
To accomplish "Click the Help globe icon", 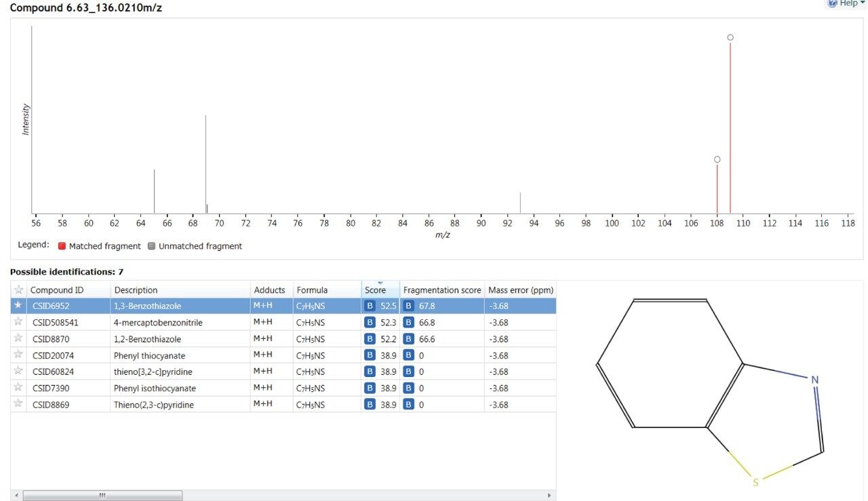I will click(x=832, y=3).
